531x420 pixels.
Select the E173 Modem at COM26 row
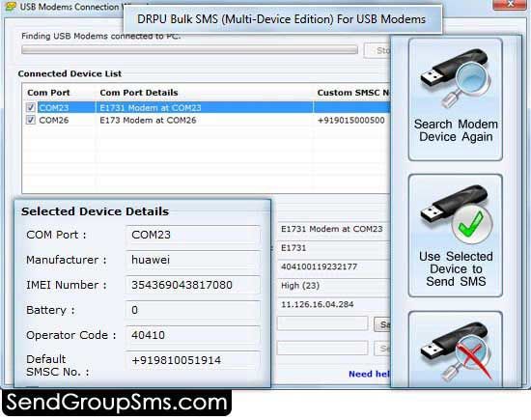coord(207,120)
